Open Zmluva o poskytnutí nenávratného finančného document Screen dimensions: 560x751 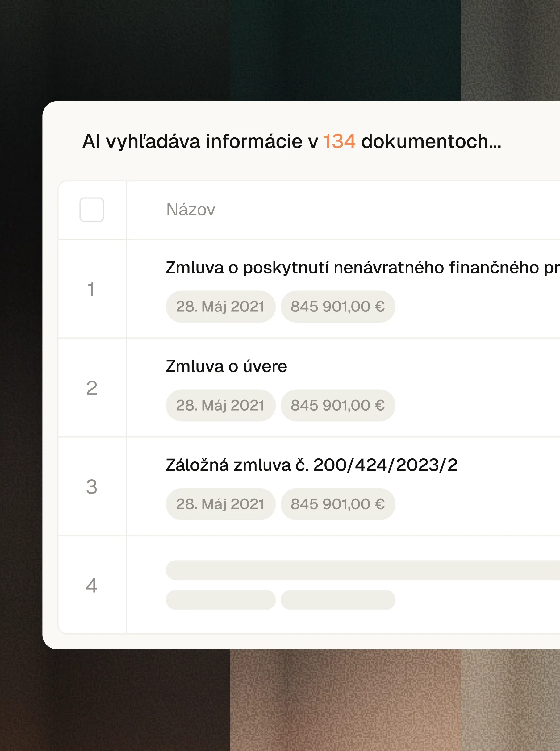(363, 268)
